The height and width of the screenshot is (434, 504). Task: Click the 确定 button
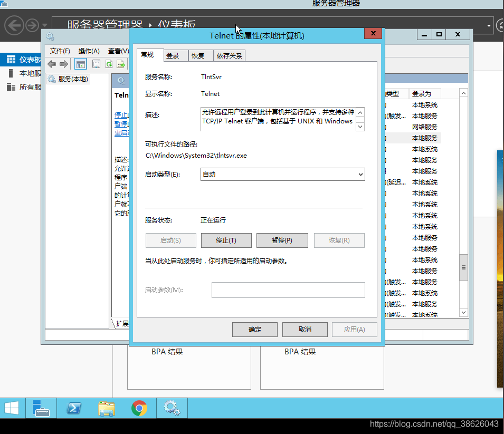tap(255, 330)
